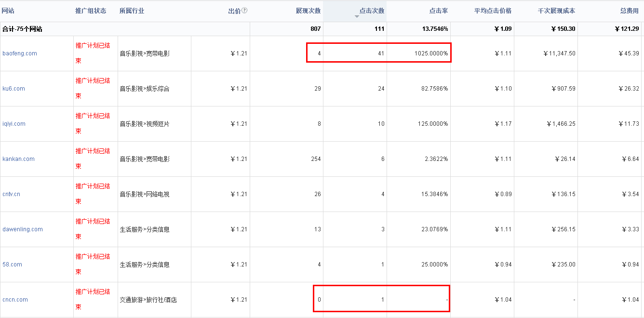Image resolution: width=644 pixels, height=318 pixels.
Task: Click the sort arrow under 点击次数
Action: (357, 17)
